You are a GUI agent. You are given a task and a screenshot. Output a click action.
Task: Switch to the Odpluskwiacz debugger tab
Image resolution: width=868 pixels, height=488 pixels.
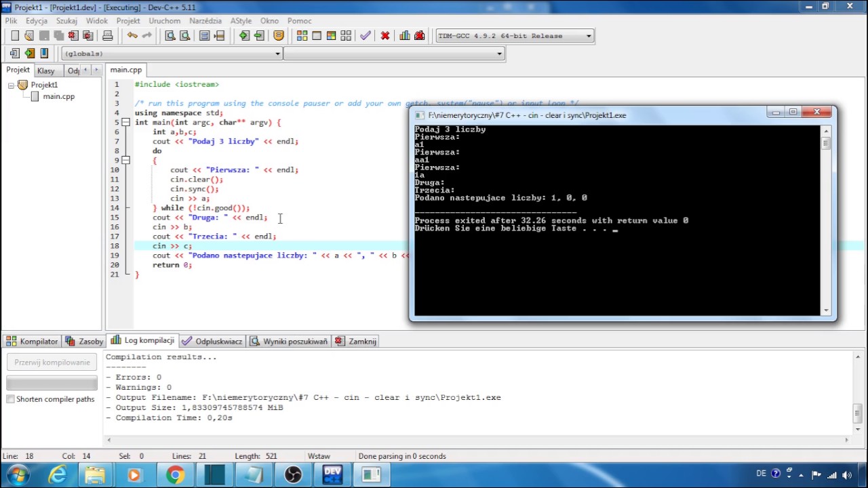tap(212, 342)
